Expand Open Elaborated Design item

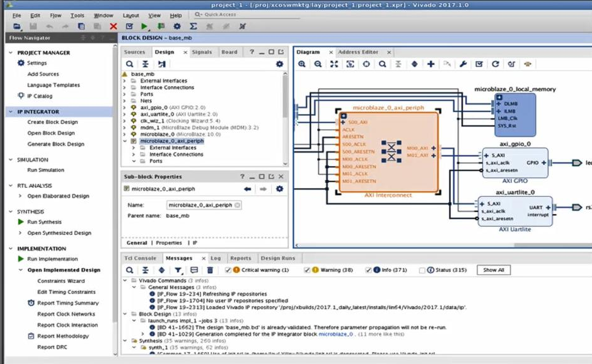(20, 196)
